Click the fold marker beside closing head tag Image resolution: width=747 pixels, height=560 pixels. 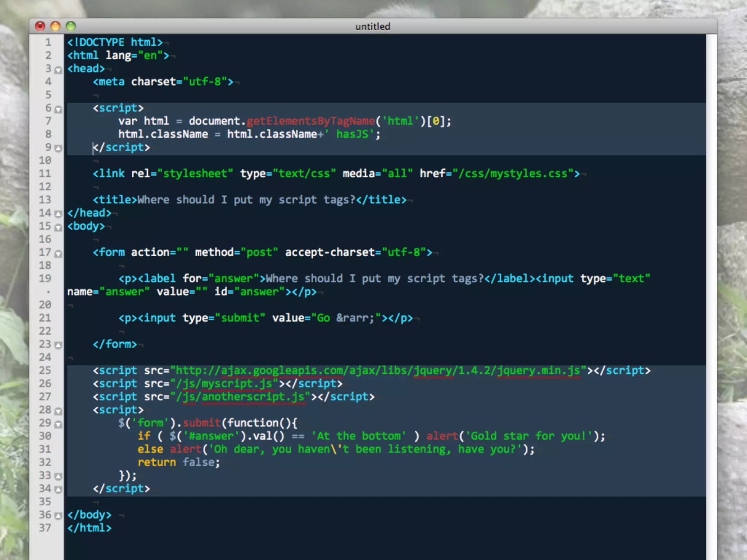pos(58,214)
